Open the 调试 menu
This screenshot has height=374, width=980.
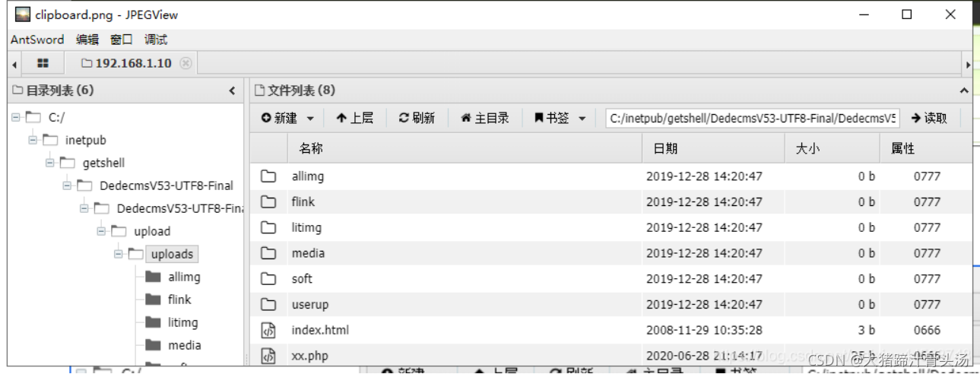pos(156,40)
